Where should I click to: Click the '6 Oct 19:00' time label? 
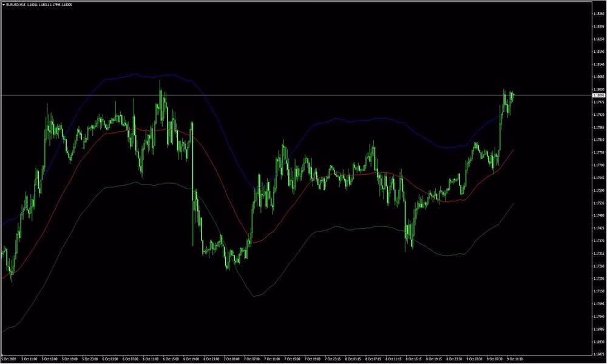(x=191, y=359)
